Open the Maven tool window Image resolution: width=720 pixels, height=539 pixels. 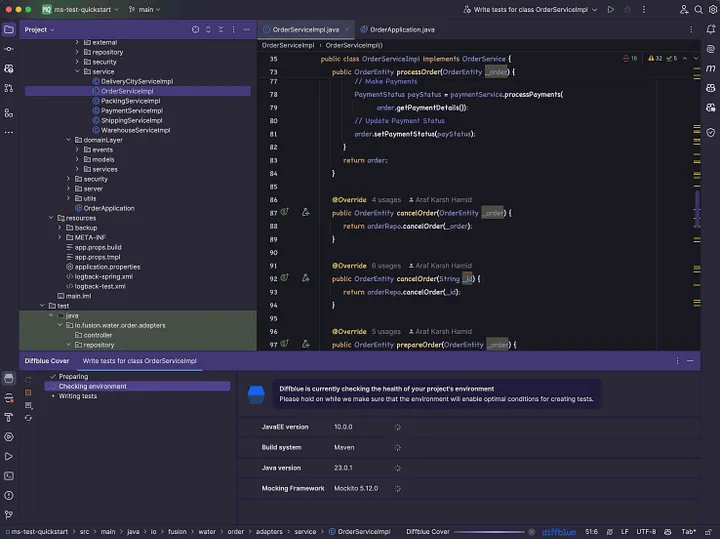pos(710,68)
